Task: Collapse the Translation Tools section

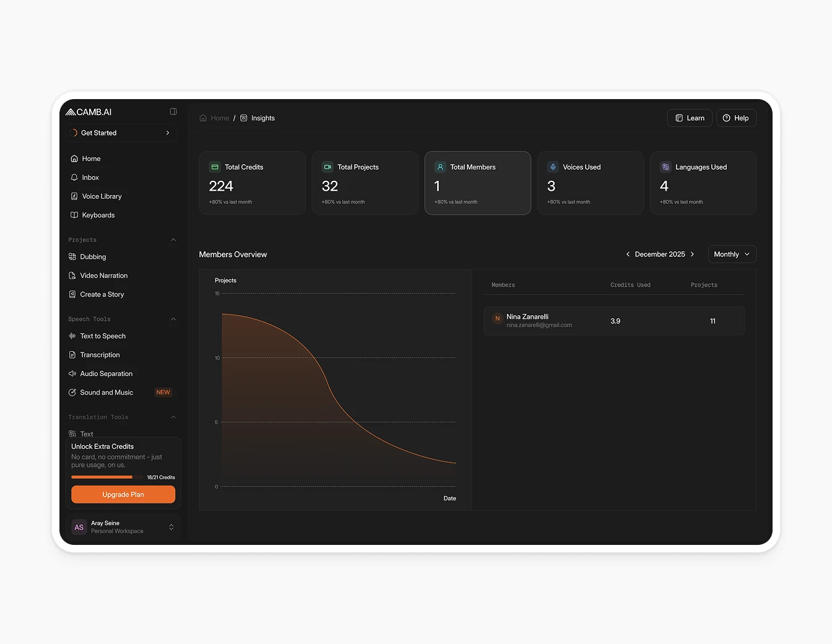Action: pyautogui.click(x=173, y=417)
